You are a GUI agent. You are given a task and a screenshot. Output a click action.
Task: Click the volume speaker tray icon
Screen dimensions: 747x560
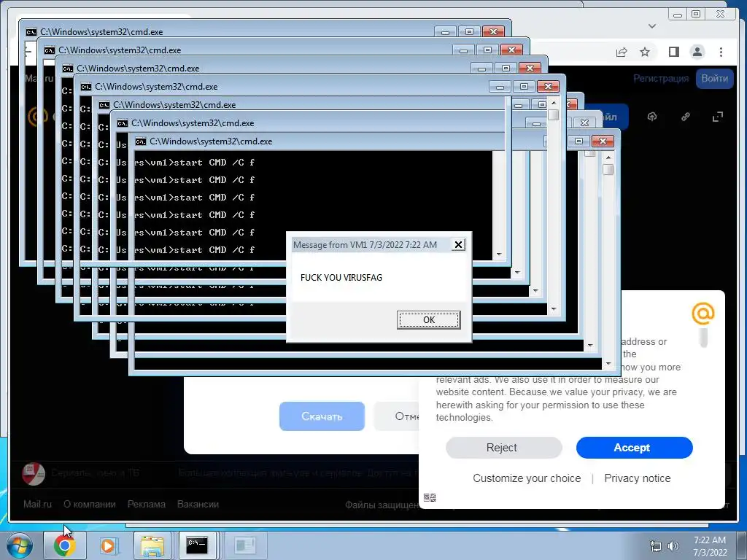673,545
